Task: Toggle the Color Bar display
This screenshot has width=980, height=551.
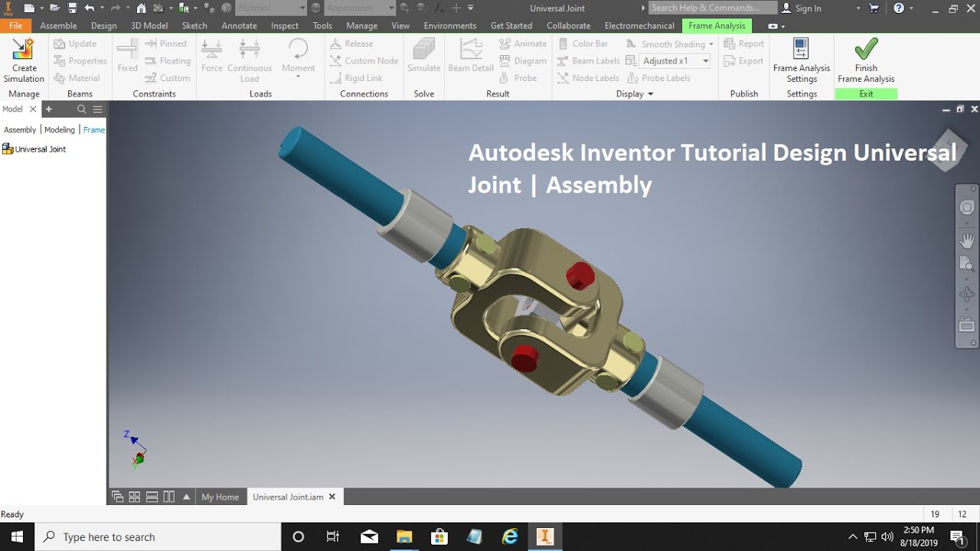Action: [x=583, y=44]
